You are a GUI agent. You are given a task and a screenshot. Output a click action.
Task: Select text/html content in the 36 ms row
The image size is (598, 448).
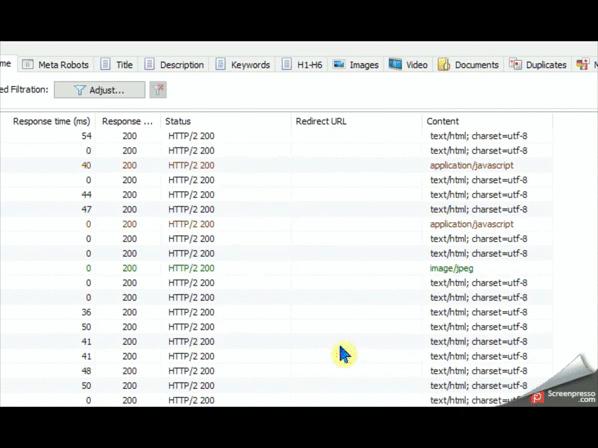tap(479, 312)
